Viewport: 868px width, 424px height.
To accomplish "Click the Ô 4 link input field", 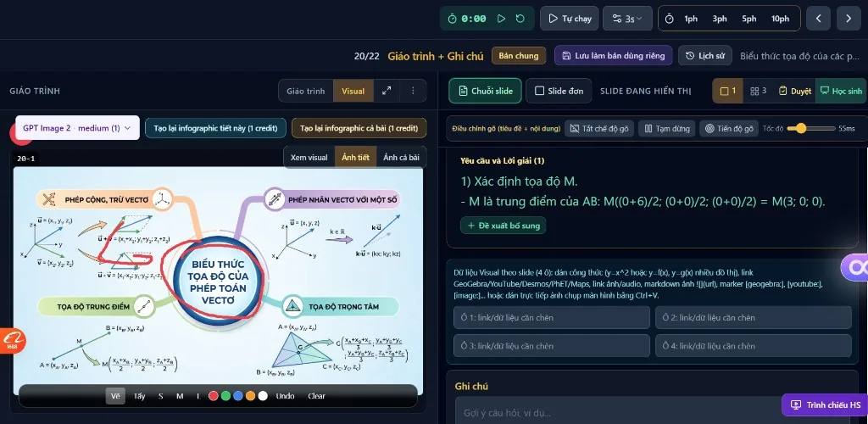I will [x=754, y=345].
